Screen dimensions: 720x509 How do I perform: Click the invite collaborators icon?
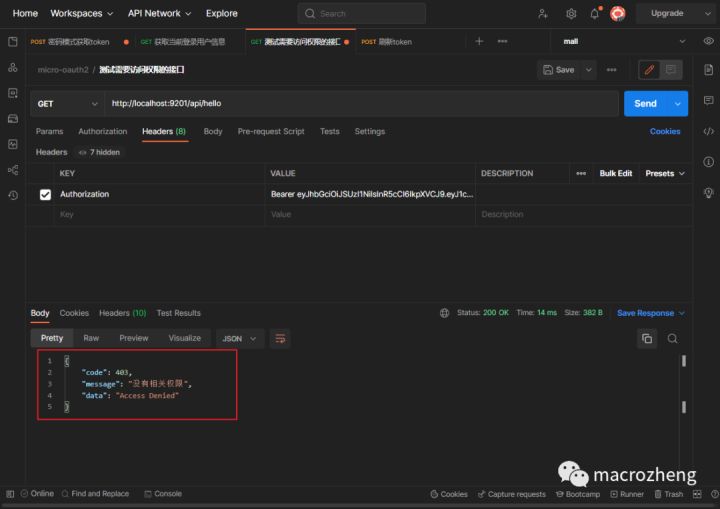point(543,14)
